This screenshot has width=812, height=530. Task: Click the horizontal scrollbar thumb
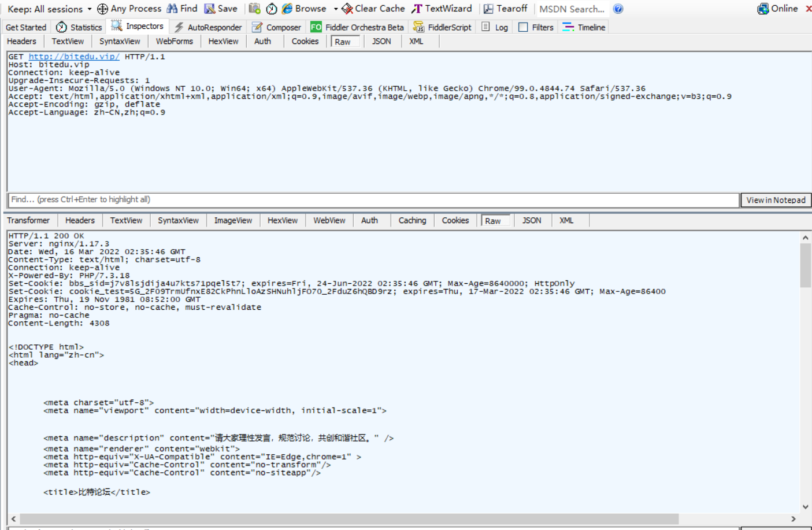[349, 519]
